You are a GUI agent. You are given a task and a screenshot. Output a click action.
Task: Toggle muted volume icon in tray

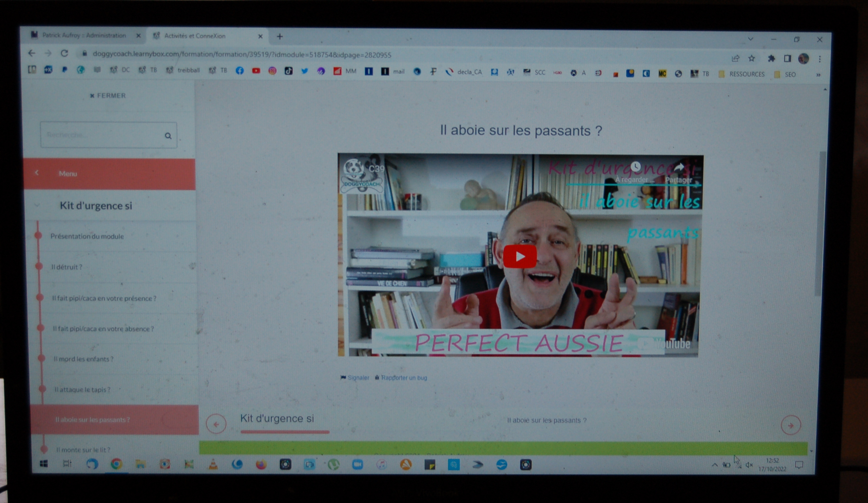coord(749,465)
